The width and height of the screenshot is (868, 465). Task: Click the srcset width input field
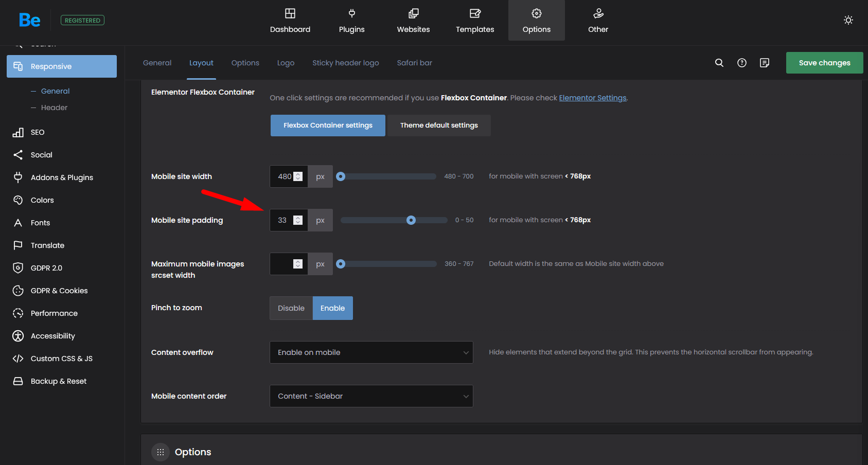tap(289, 264)
